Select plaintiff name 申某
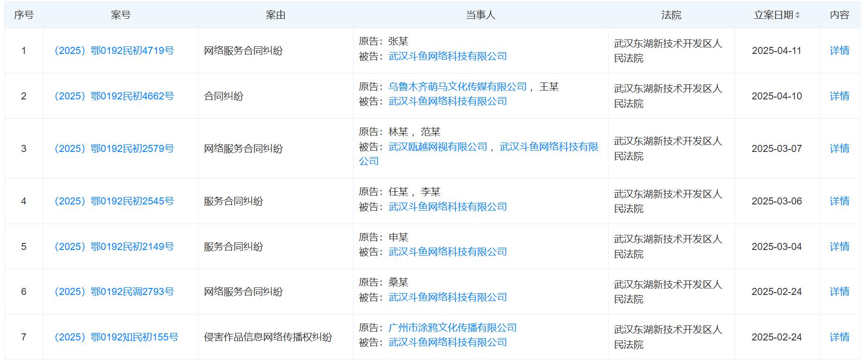Screen dimensions: 868x362 399,237
